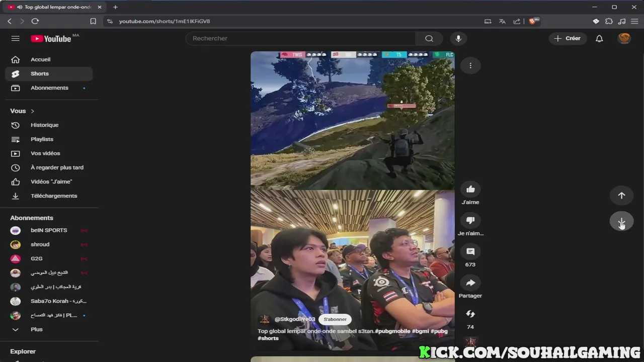Start voice search with the microphone icon
644x362 pixels.
(x=458, y=39)
